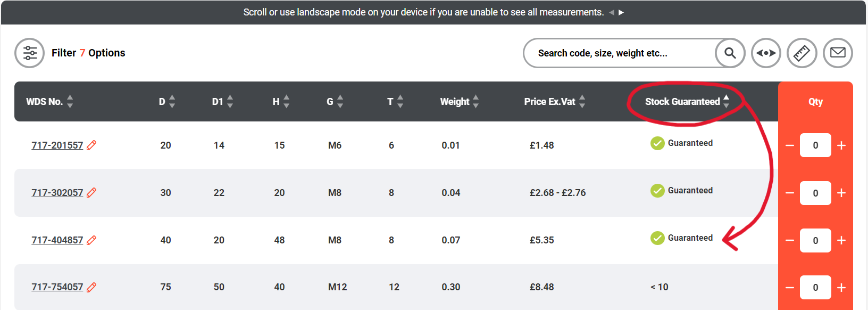This screenshot has width=868, height=310.
Task: Click the left scroll arrow in top banner
Action: 612,12
